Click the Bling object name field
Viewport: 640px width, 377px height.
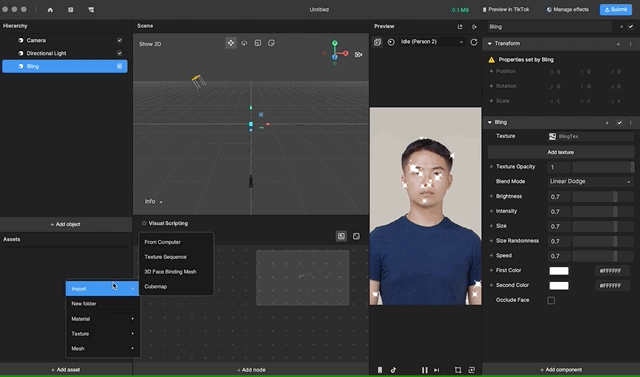tap(549, 27)
